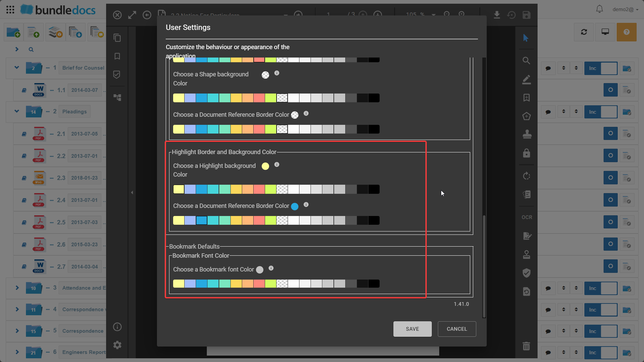
Task: Click the CANCEL button
Action: pos(457,329)
